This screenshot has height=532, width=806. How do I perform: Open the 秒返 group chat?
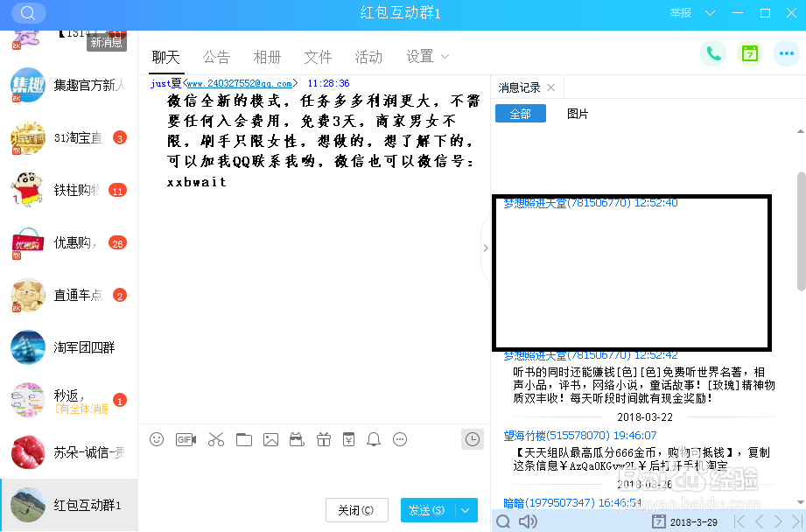point(69,400)
